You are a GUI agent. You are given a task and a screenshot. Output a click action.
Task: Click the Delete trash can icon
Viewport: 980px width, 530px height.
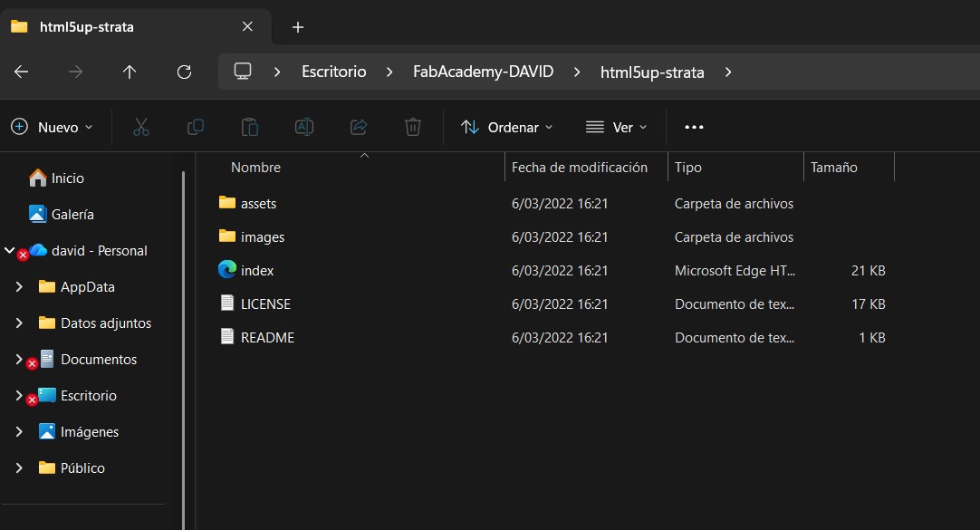(413, 127)
